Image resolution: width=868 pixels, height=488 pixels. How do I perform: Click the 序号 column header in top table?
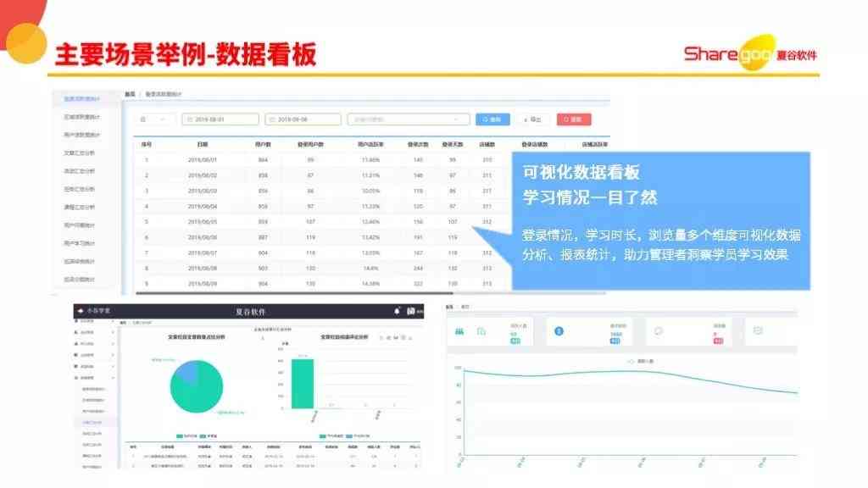pos(147,144)
